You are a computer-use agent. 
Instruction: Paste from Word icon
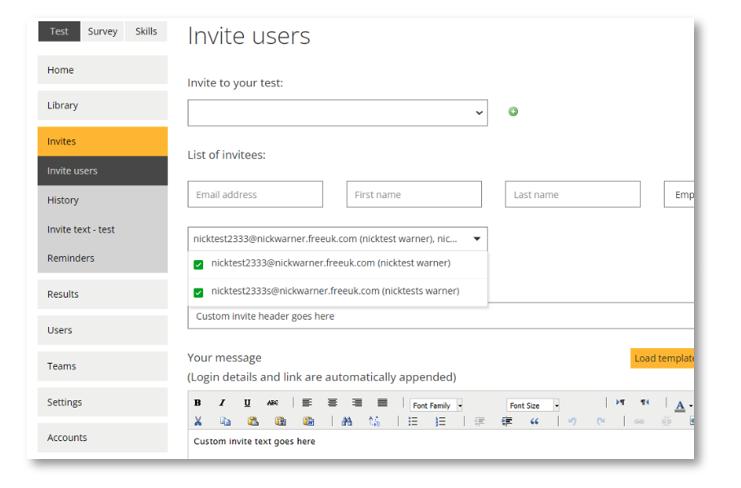309,421
